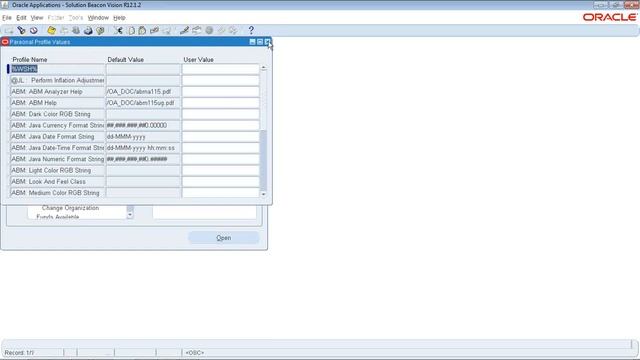Viewport: 640px width, 360px height.
Task: Select the highlighted first Profile Name field
Action: [x=57, y=69]
